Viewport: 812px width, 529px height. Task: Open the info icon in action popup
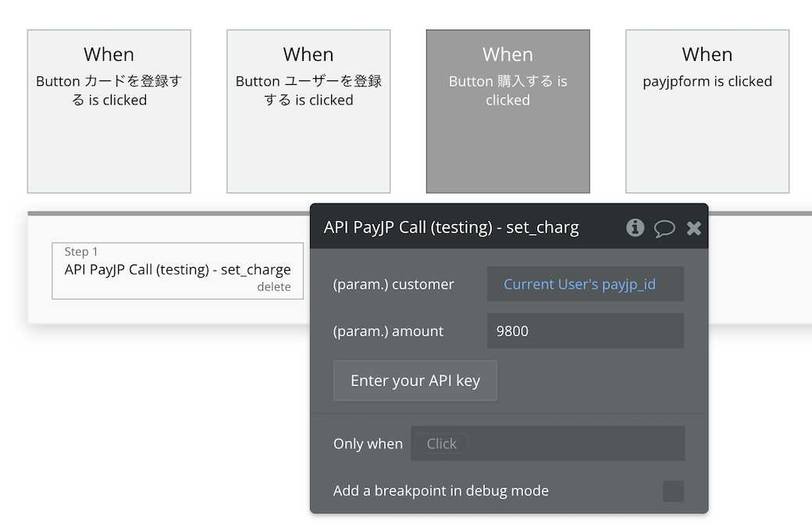pyautogui.click(x=635, y=227)
